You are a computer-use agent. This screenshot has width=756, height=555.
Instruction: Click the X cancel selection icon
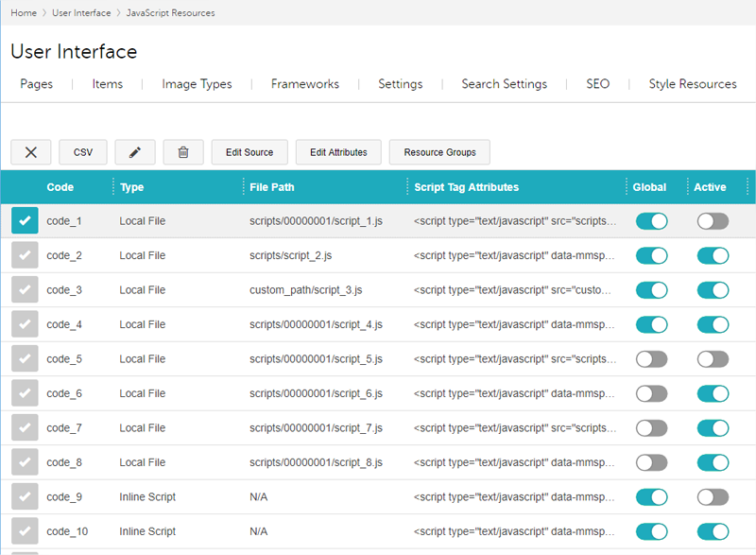[31, 152]
